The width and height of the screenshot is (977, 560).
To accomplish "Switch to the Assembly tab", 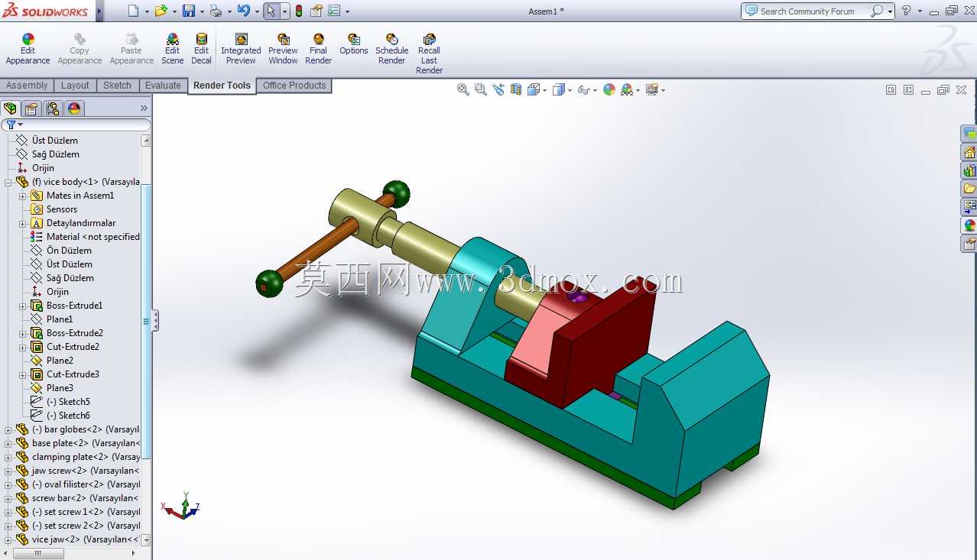I will tap(28, 86).
